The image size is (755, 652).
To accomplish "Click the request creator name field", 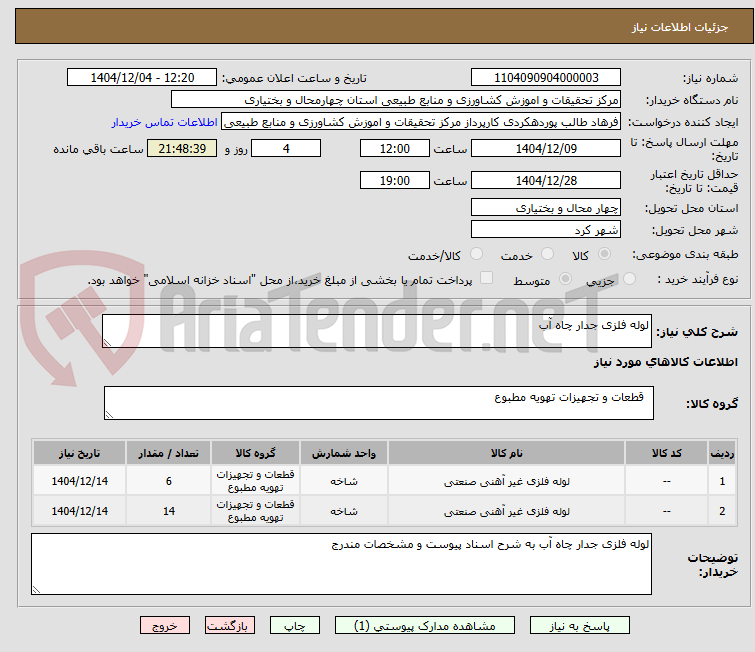I will 421,122.
